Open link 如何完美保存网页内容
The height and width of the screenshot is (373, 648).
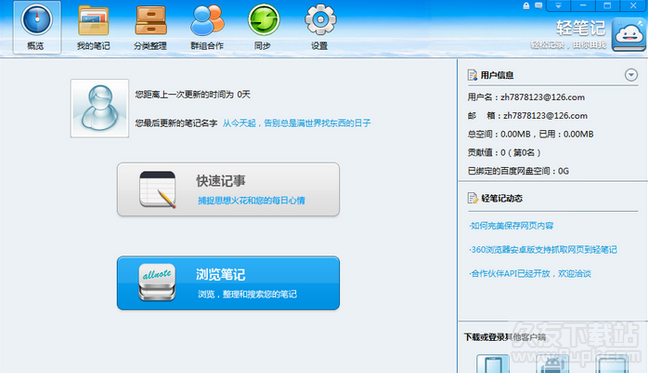[x=511, y=226]
